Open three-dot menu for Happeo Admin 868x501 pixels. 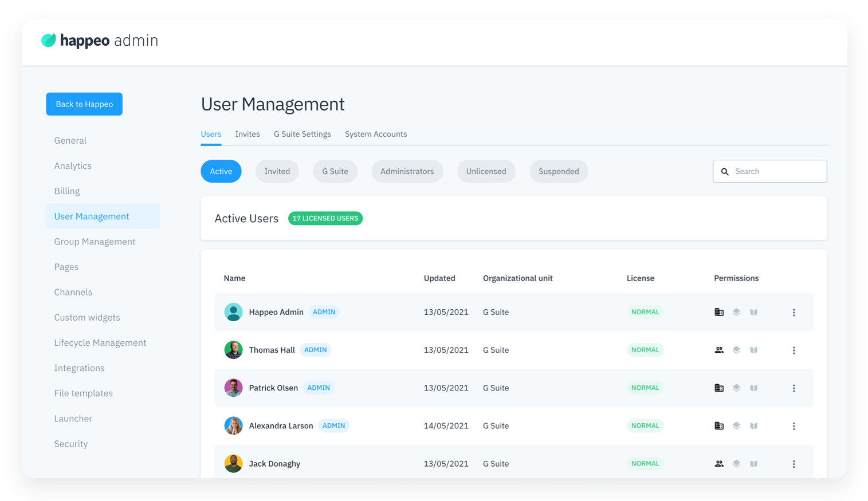pos(794,312)
